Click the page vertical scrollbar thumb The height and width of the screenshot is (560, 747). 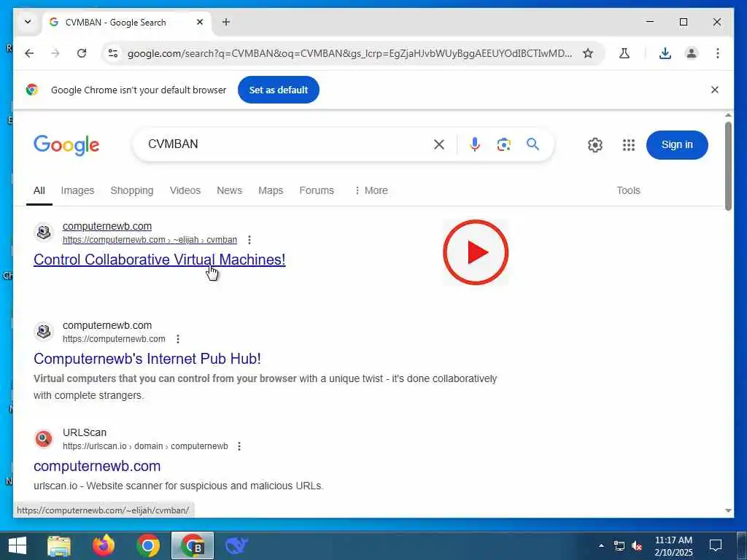pos(728,166)
